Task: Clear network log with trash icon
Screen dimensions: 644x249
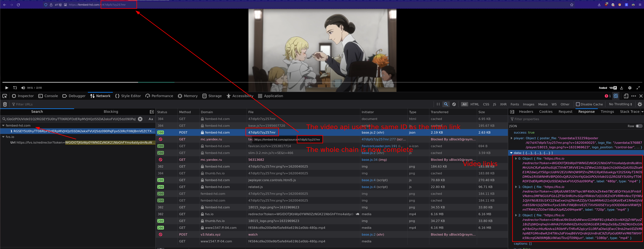Action: click(x=5, y=104)
